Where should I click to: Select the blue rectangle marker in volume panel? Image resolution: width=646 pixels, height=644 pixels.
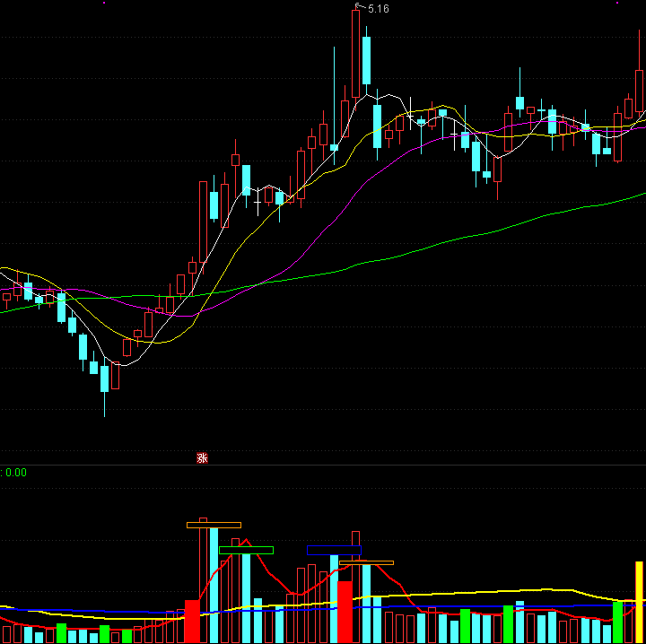334,550
